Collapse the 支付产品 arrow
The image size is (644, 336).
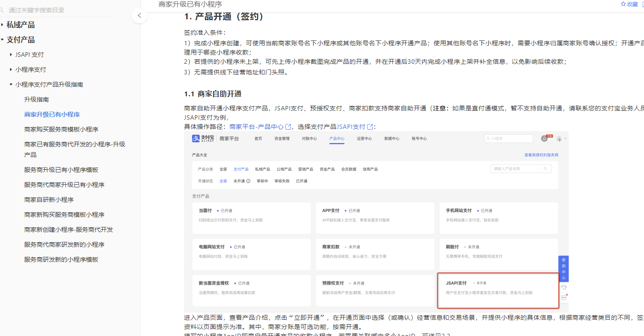click(2, 40)
